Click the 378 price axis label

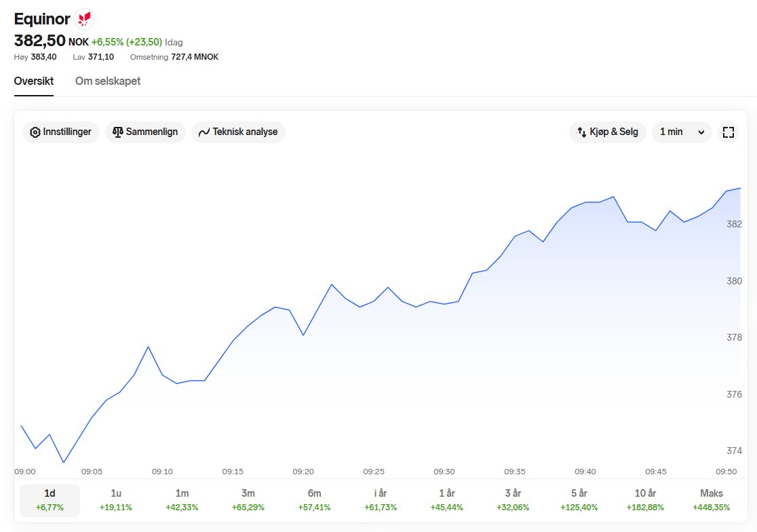(735, 337)
